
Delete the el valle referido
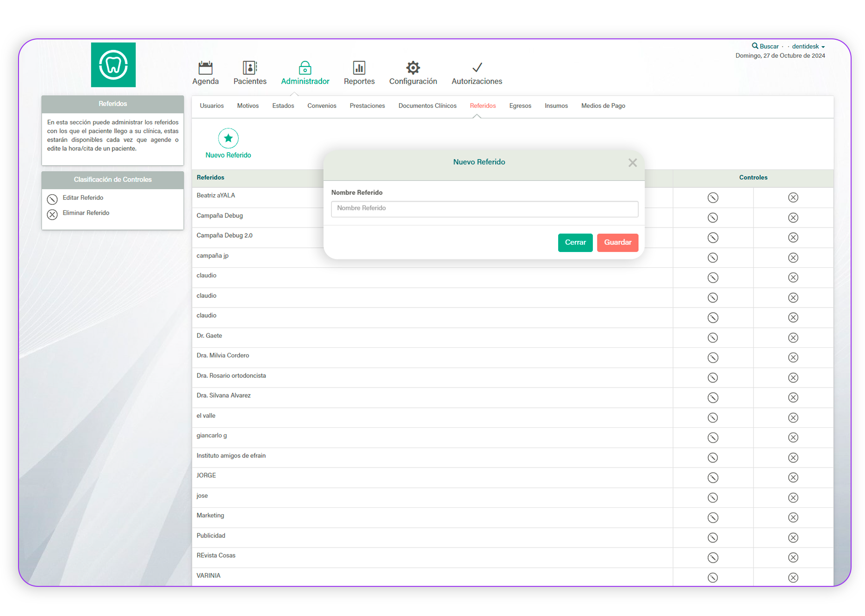pyautogui.click(x=793, y=418)
